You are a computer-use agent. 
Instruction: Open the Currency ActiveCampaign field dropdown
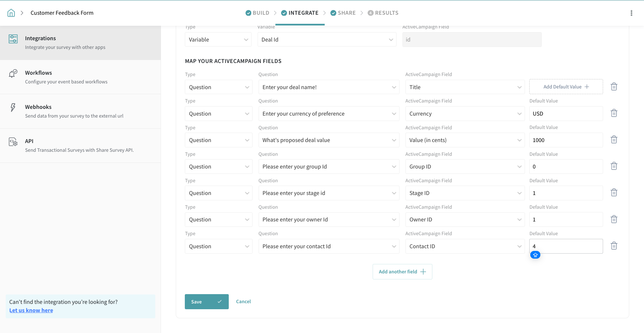pyautogui.click(x=465, y=114)
